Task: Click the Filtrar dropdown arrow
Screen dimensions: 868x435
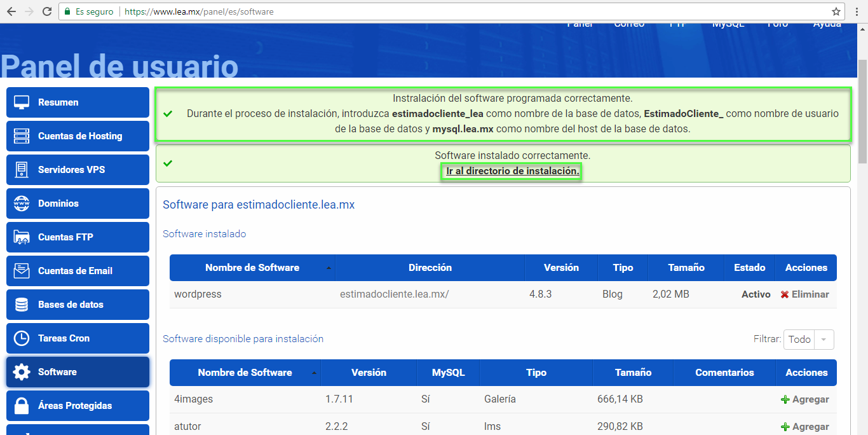Action: click(x=824, y=340)
